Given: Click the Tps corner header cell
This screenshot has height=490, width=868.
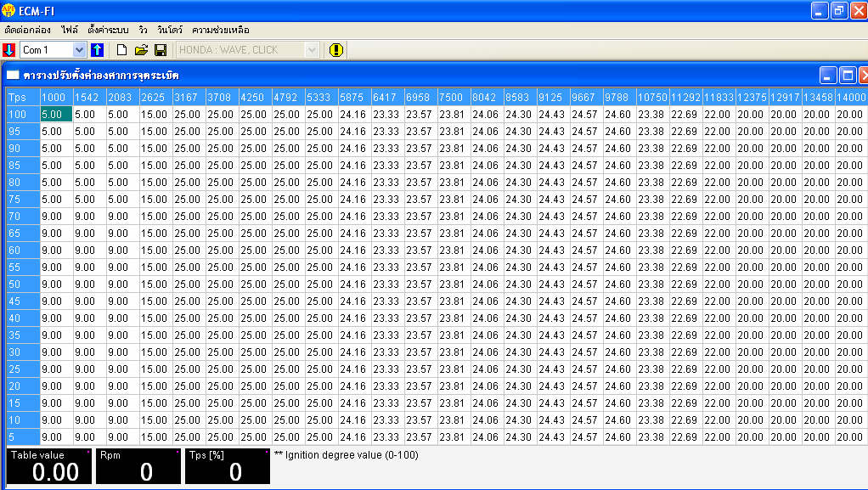Looking at the screenshot, I should [23, 97].
